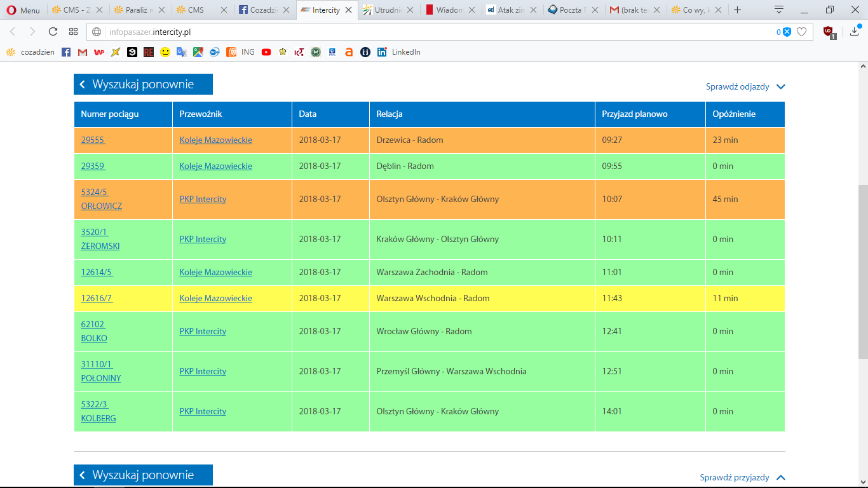Click the YouTube bookmark icon
The image size is (868, 488).
[x=266, y=52]
